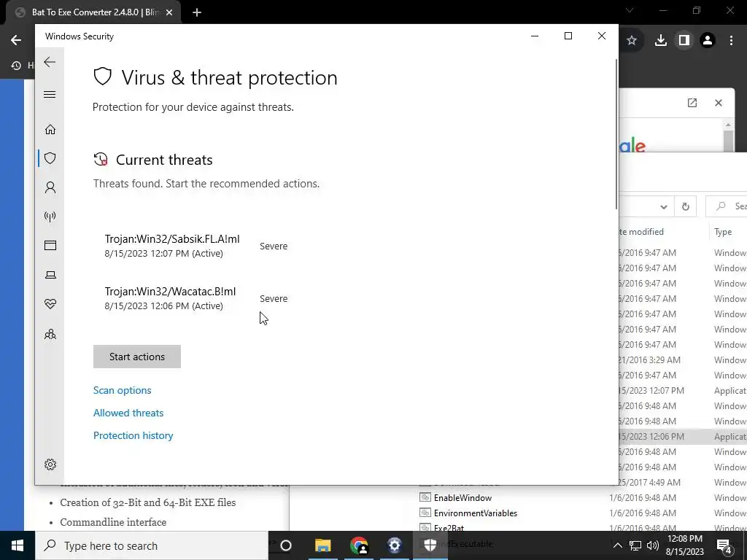Select row modified 2023 12:06 PM

pos(682,436)
